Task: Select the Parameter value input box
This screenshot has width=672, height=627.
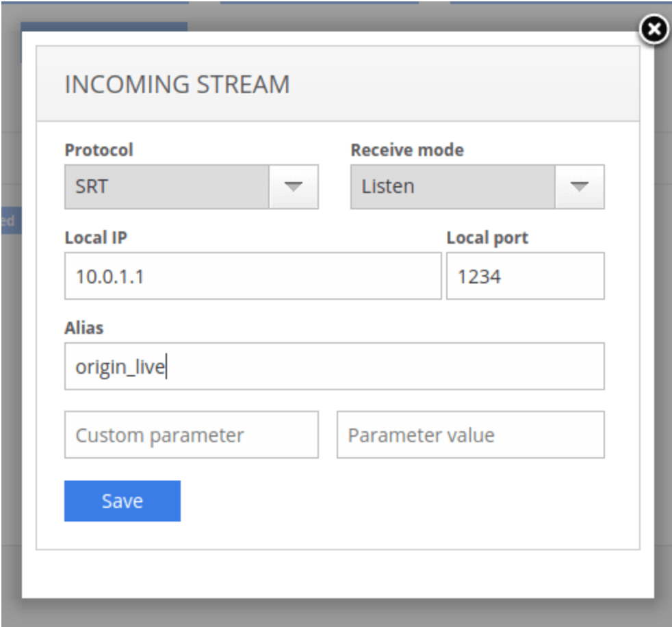Action: pos(470,435)
